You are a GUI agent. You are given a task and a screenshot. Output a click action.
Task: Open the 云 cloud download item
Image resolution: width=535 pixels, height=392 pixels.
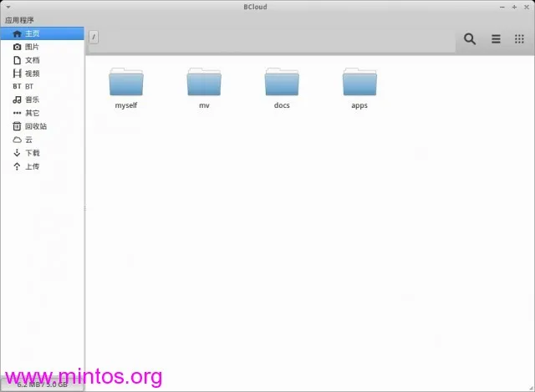pos(43,140)
